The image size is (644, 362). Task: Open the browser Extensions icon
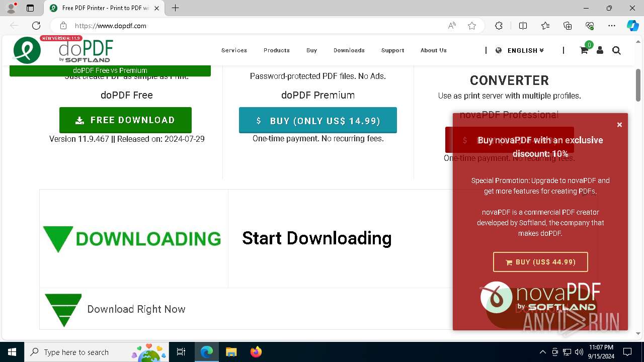coord(499,26)
